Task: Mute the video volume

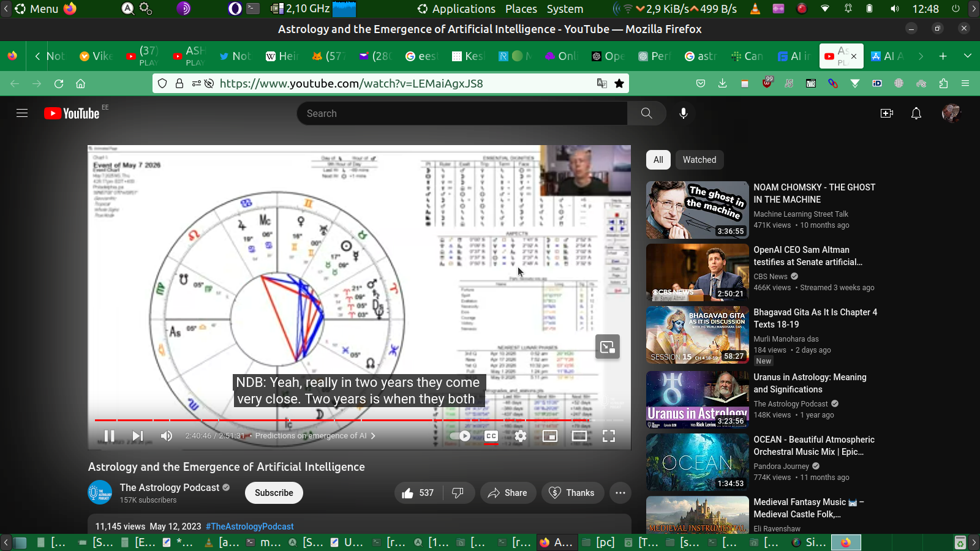Action: coord(166,436)
